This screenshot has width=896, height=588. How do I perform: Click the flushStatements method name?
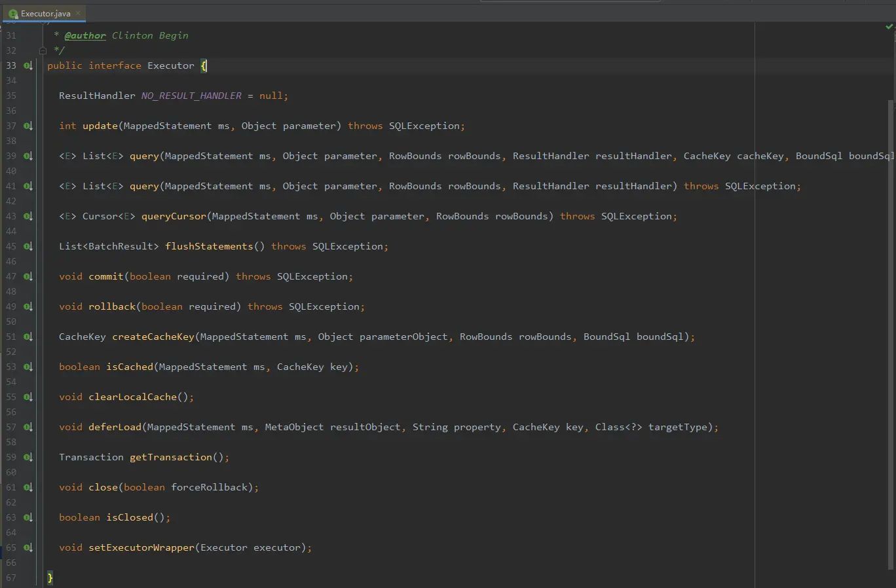(209, 246)
